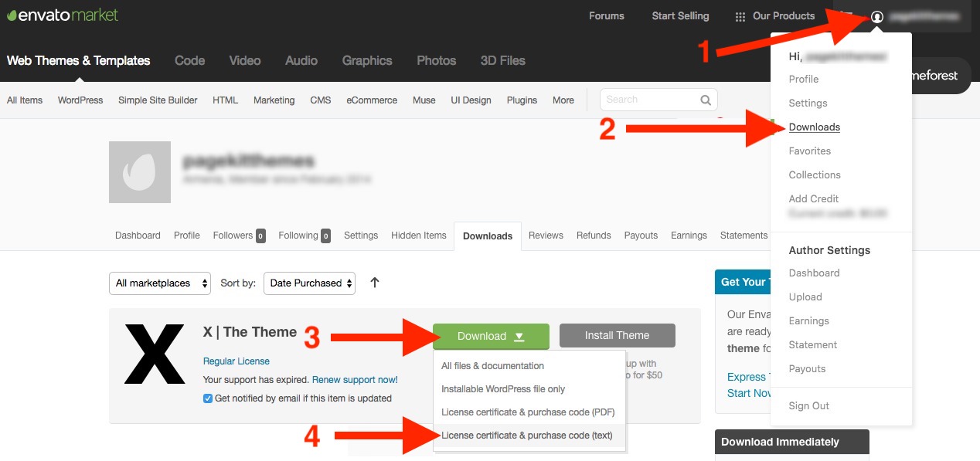Click the envato market logo
The image size is (980, 461).
pos(61,15)
